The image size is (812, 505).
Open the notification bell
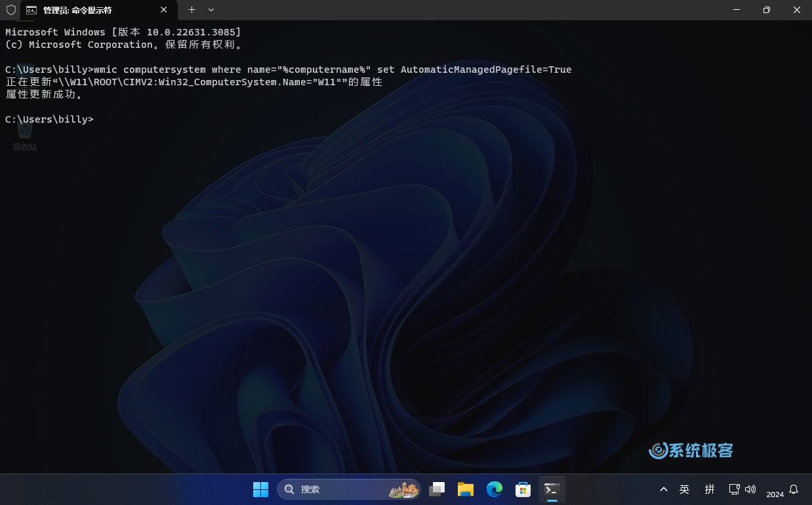794,489
